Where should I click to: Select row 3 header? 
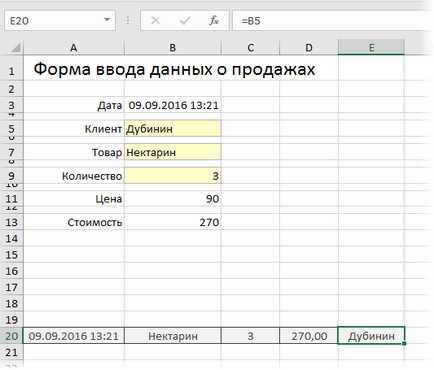(x=12, y=105)
